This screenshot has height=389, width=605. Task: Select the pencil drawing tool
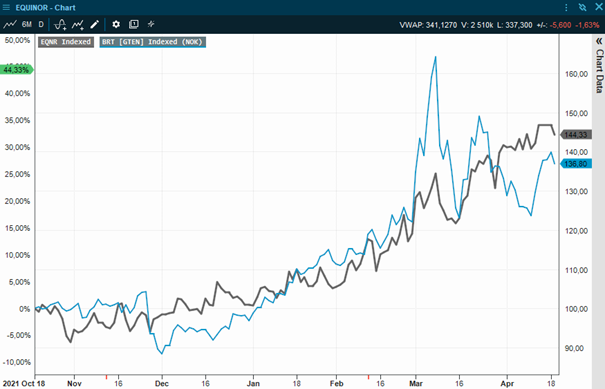[95, 24]
